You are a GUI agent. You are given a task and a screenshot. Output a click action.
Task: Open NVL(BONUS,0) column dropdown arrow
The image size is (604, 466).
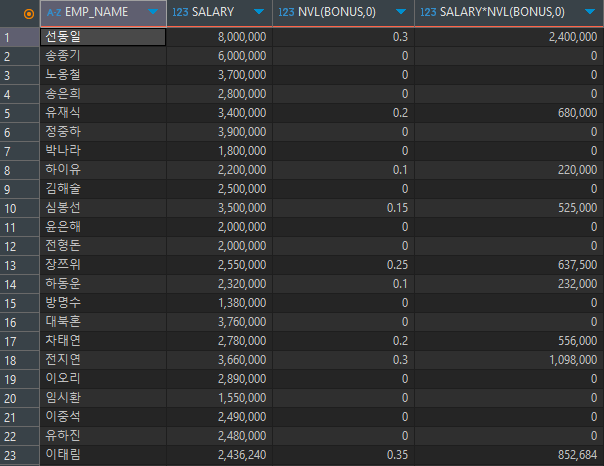click(x=401, y=12)
